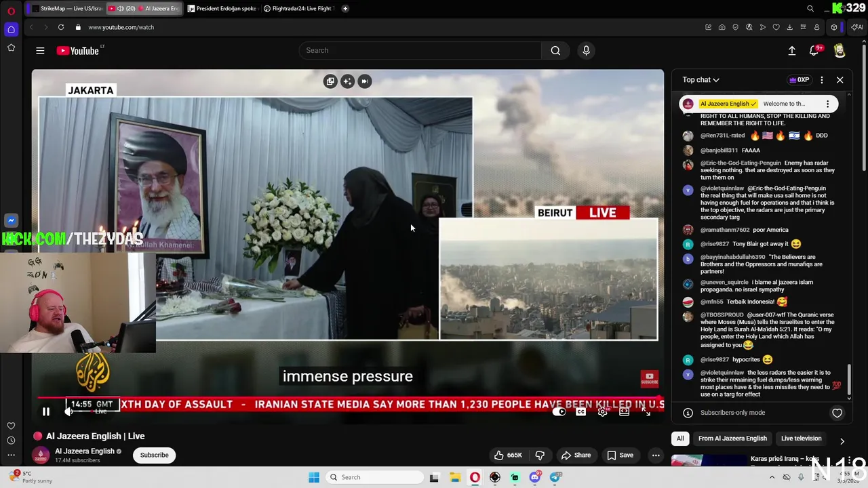The height and width of the screenshot is (488, 868).
Task: Enter full screen video mode
Action: point(646,411)
